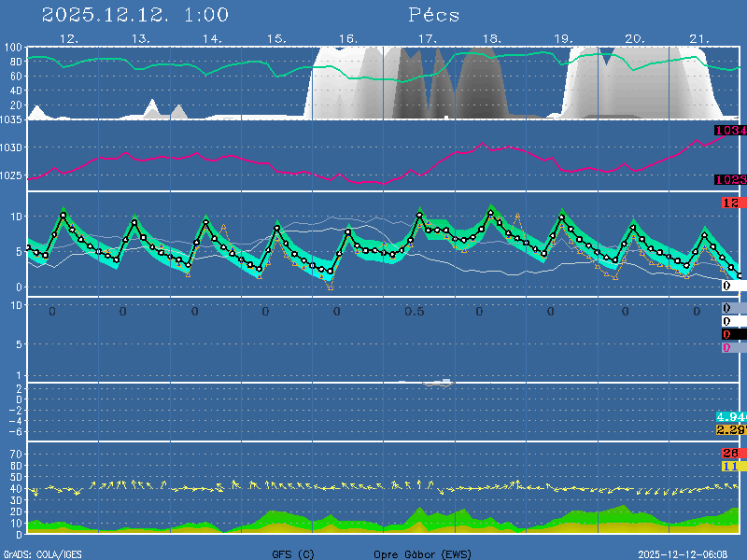Select day 19. on the date axis
Screen dimensions: 747x560
pyautogui.click(x=563, y=38)
